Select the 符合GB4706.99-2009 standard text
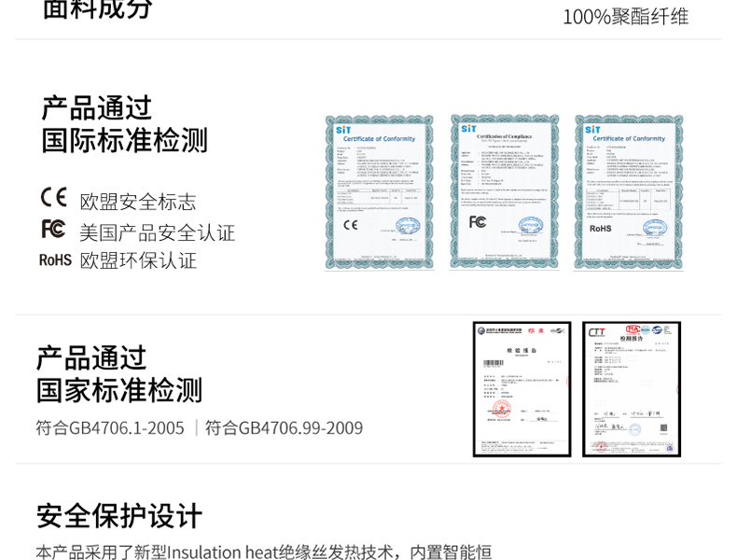Viewport: 737px width, 560px height. pyautogui.click(x=284, y=428)
